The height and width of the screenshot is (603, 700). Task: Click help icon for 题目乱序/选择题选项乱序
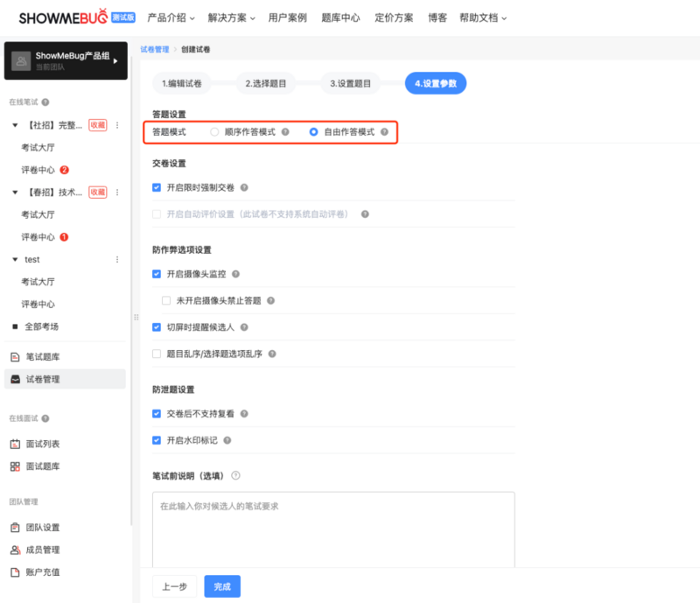pos(272,354)
